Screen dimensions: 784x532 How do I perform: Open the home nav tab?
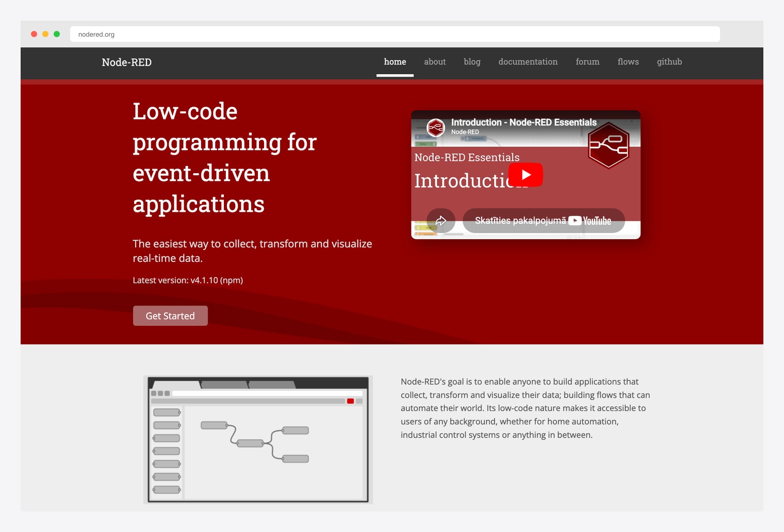click(x=395, y=62)
